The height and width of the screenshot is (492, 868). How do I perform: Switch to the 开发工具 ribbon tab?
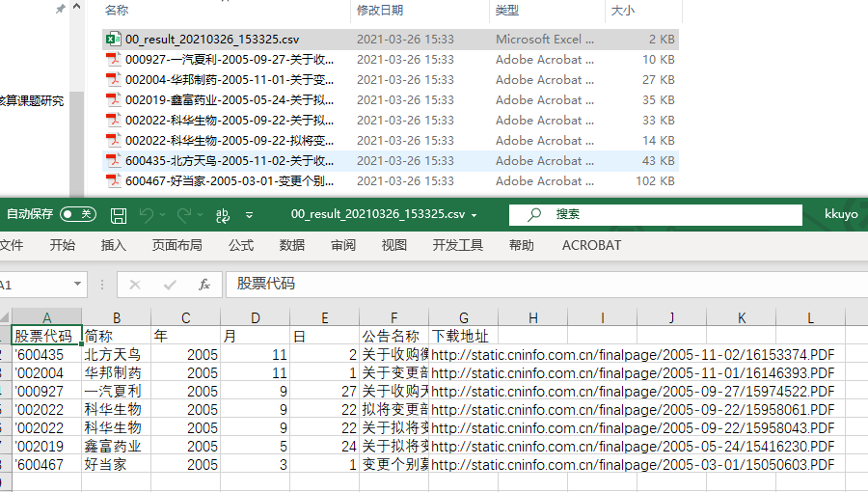tap(458, 245)
